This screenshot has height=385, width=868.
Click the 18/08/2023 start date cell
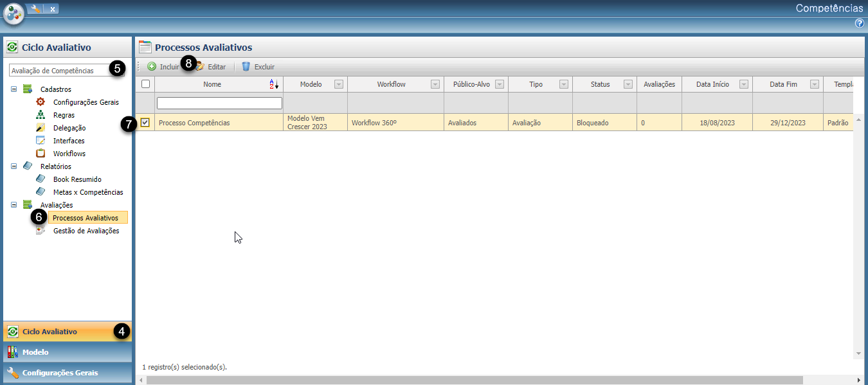[x=717, y=123]
